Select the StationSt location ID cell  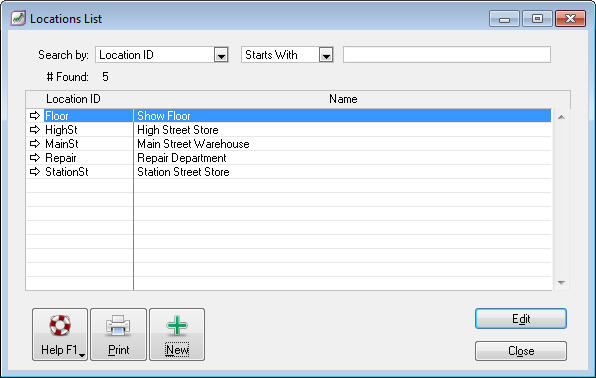tap(88, 172)
